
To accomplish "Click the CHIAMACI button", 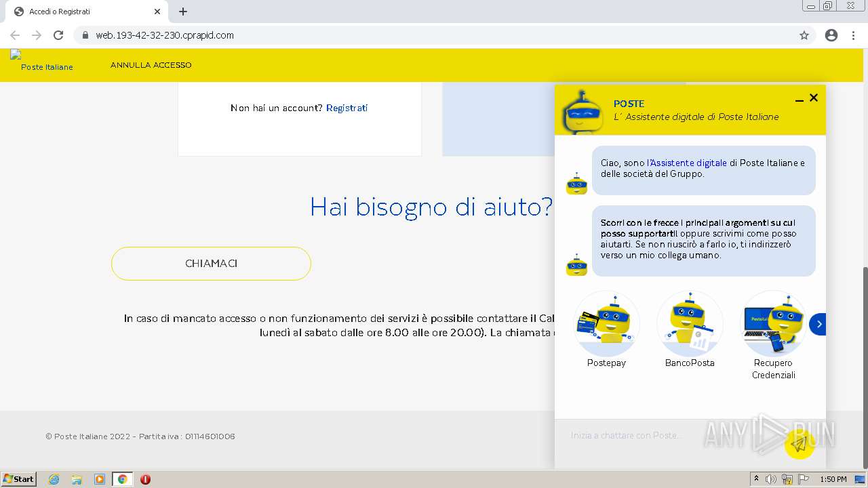I will point(211,264).
